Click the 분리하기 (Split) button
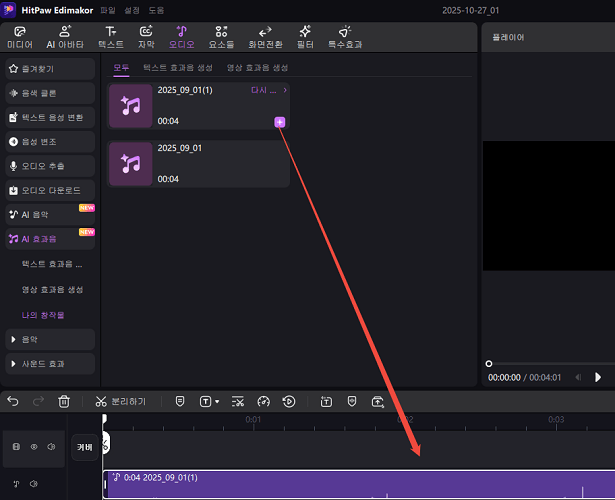This screenshot has width=615, height=500. [x=121, y=401]
